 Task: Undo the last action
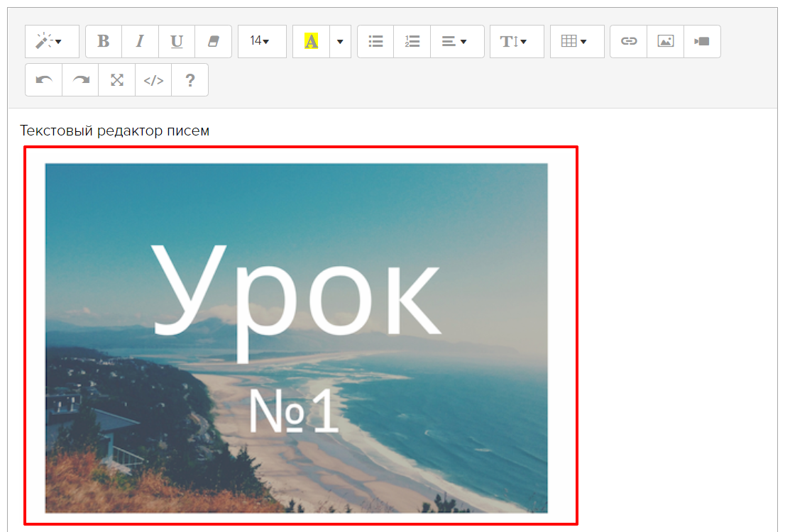point(44,80)
